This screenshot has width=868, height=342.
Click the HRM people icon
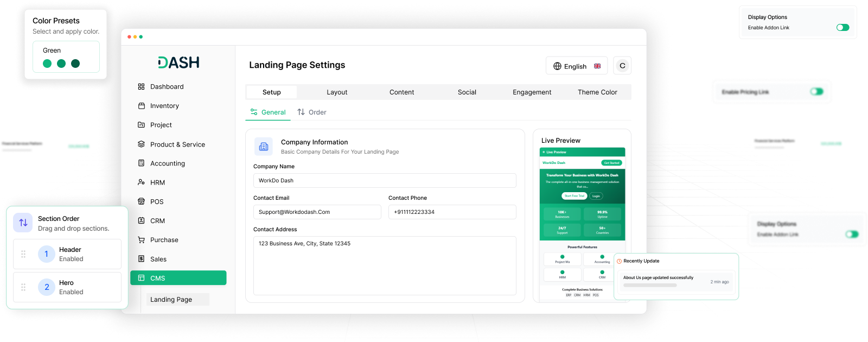click(141, 182)
